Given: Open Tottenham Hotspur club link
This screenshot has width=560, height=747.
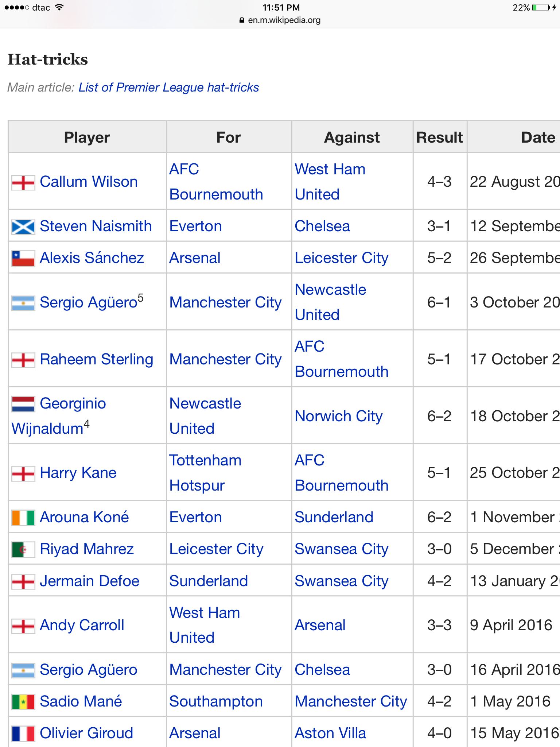Looking at the screenshot, I should pos(205,473).
